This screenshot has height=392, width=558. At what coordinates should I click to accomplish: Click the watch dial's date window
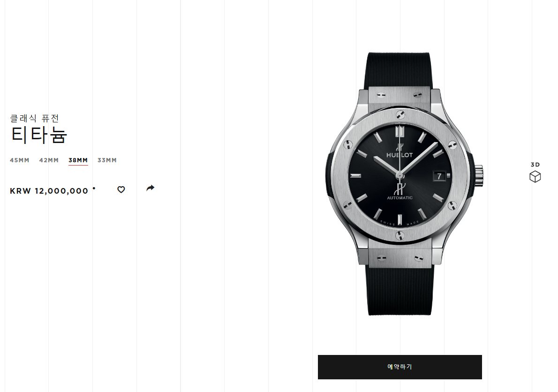point(439,176)
